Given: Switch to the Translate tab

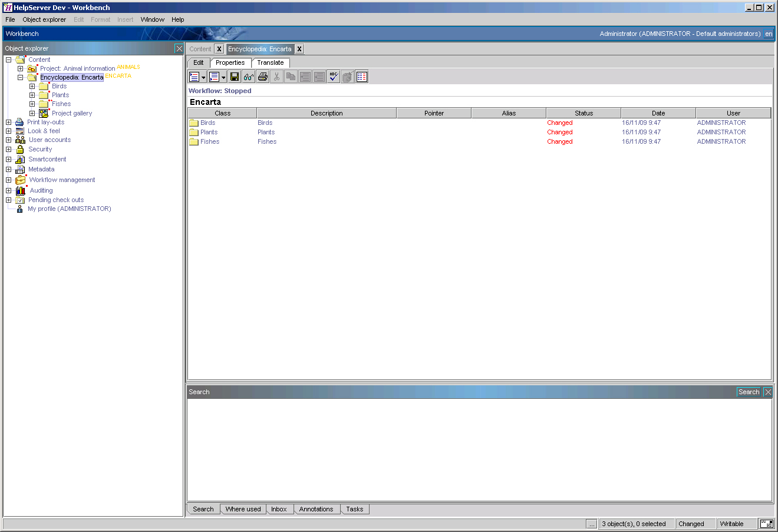Looking at the screenshot, I should click(x=270, y=62).
